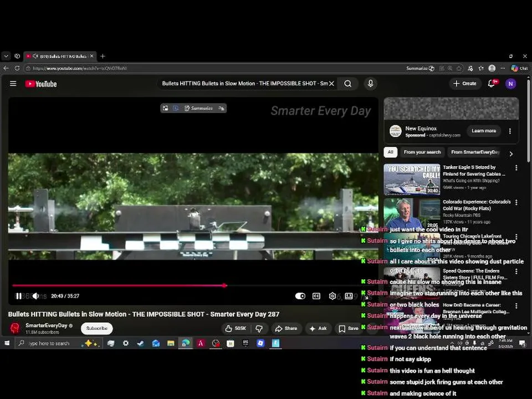The height and width of the screenshot is (399, 532).
Task: Click the YouTube search magnifier button
Action: tap(348, 84)
